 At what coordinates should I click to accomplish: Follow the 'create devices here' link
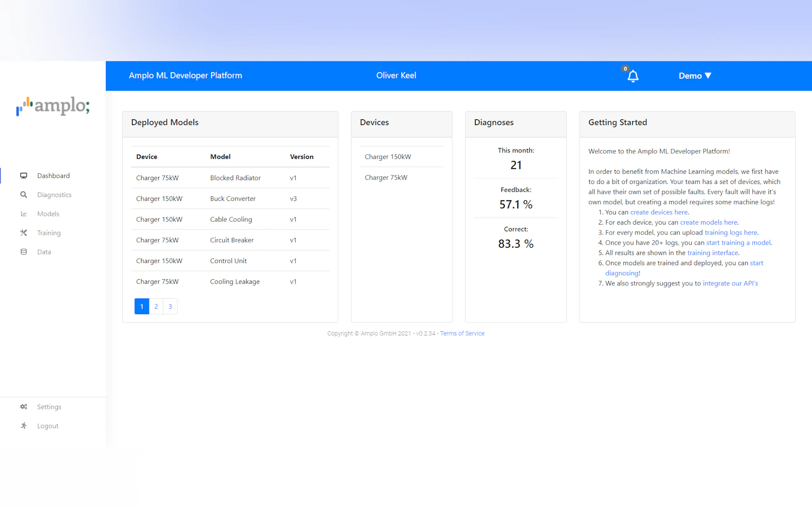coord(659,212)
